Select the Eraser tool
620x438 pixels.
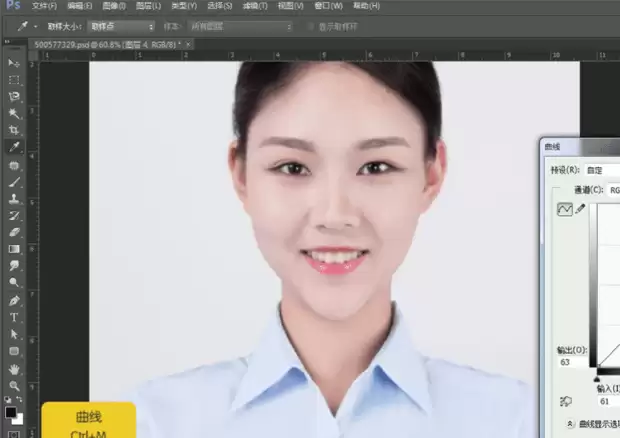[14, 232]
